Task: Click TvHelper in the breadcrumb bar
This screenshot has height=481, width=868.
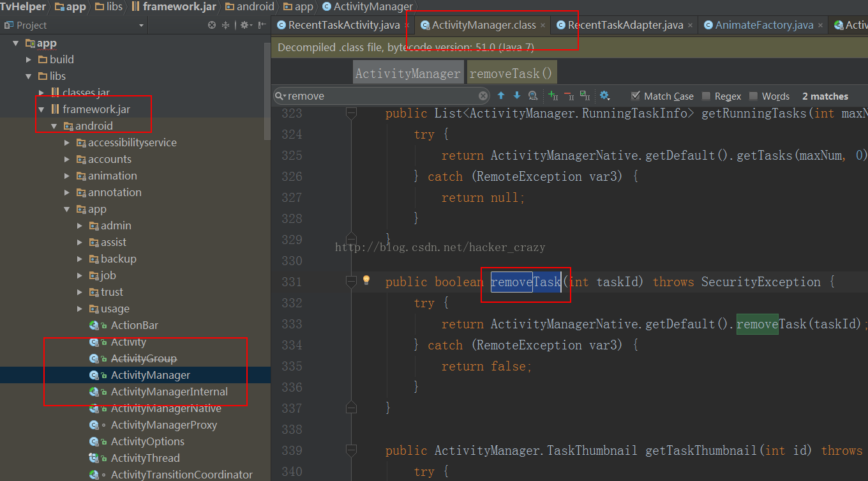Action: coord(23,7)
